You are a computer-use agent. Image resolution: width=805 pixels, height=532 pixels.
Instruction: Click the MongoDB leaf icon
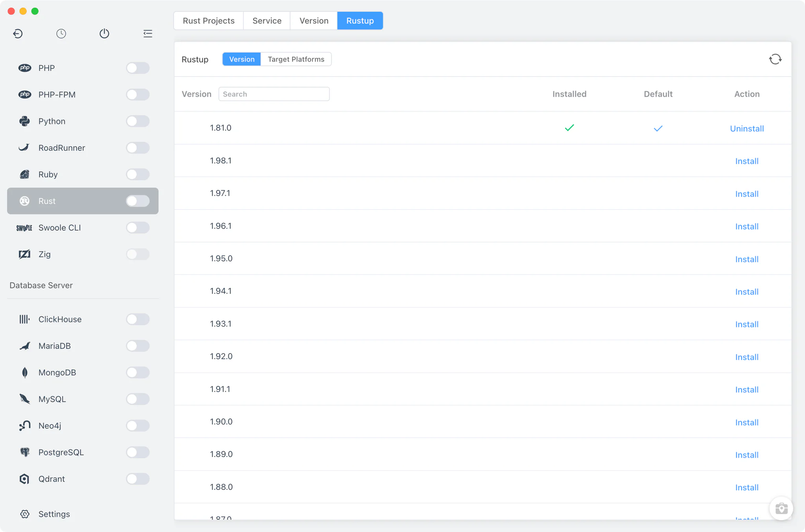tap(25, 372)
